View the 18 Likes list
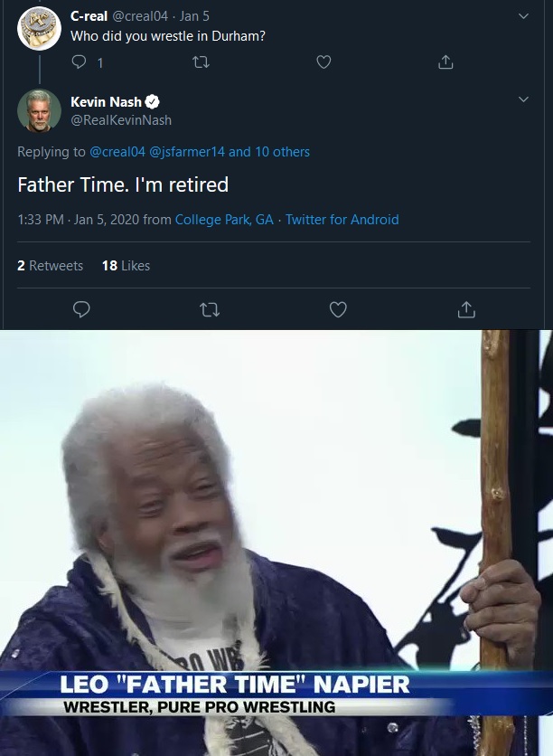The image size is (553, 756). (126, 266)
